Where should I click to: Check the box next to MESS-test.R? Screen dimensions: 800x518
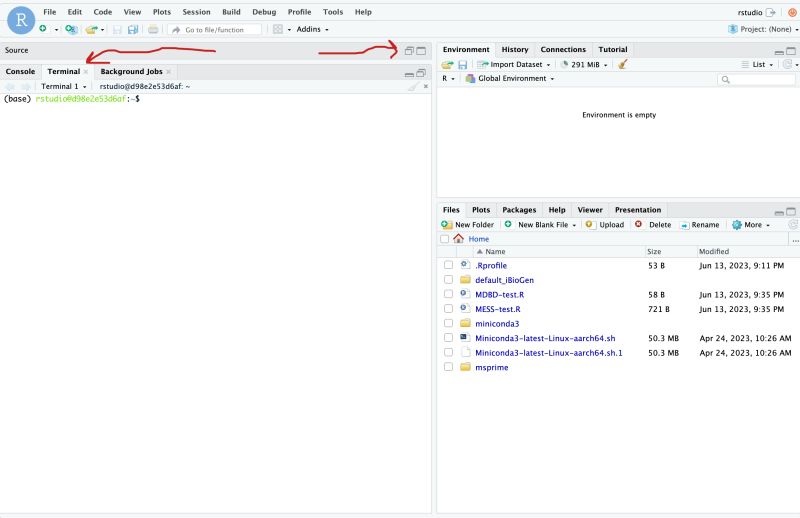pos(448,309)
